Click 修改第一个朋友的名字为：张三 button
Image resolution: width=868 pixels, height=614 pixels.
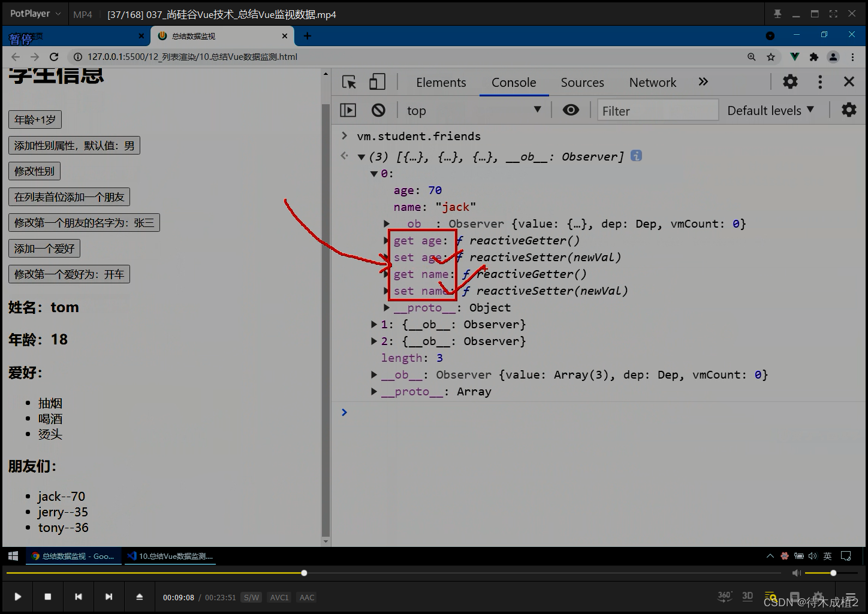pyautogui.click(x=84, y=223)
